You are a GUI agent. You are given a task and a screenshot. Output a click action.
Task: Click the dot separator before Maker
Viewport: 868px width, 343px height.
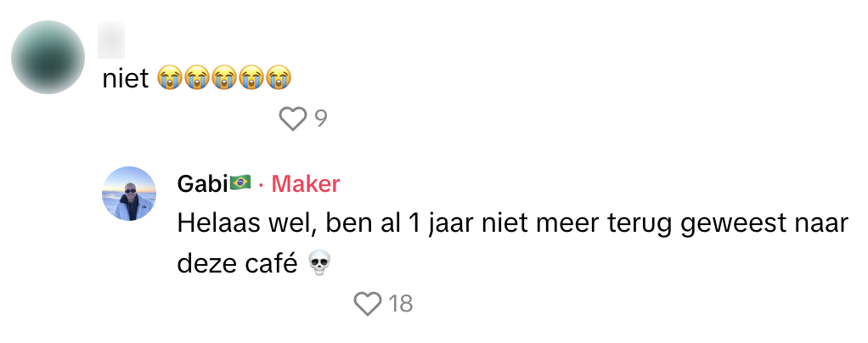point(261,184)
